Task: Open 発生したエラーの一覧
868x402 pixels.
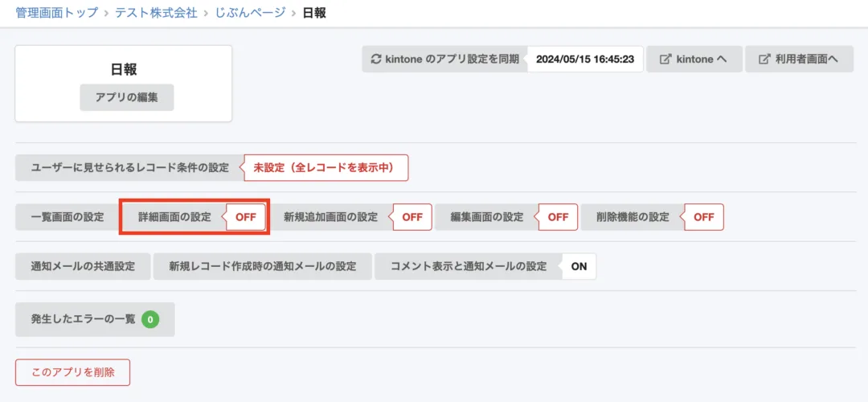Action: click(95, 319)
